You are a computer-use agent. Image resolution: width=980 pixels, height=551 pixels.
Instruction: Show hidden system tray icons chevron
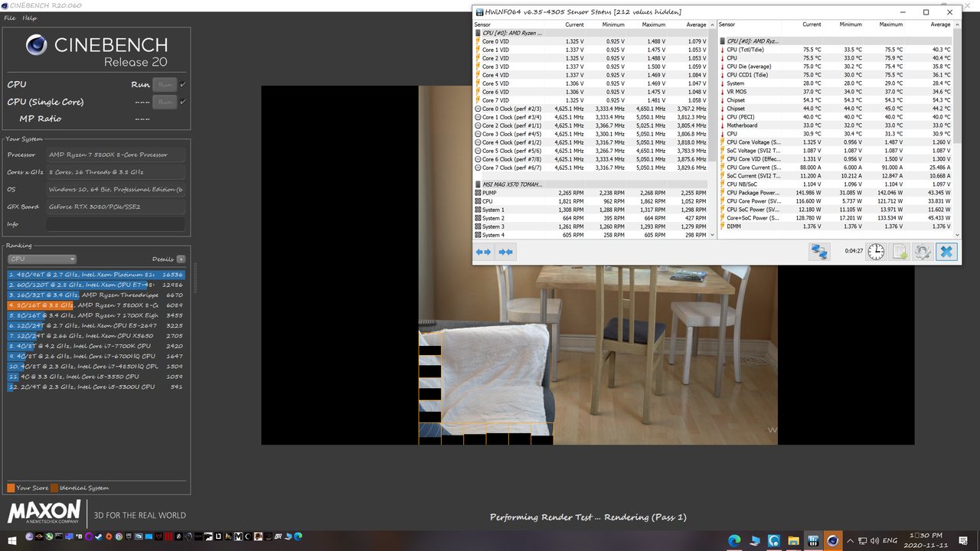pos(851,540)
